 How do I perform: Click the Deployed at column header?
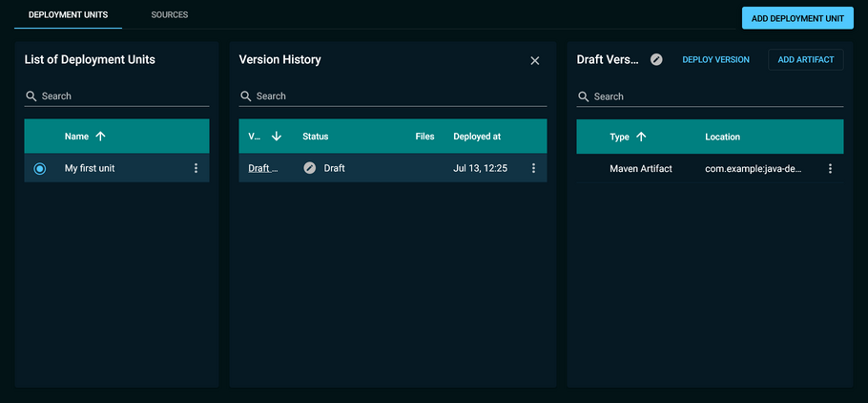[477, 137]
